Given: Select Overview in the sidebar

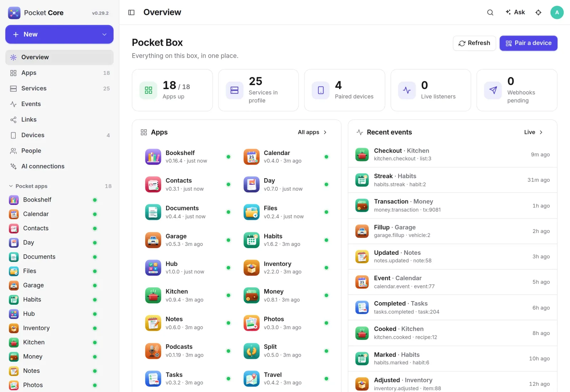Looking at the screenshot, I should [59, 57].
